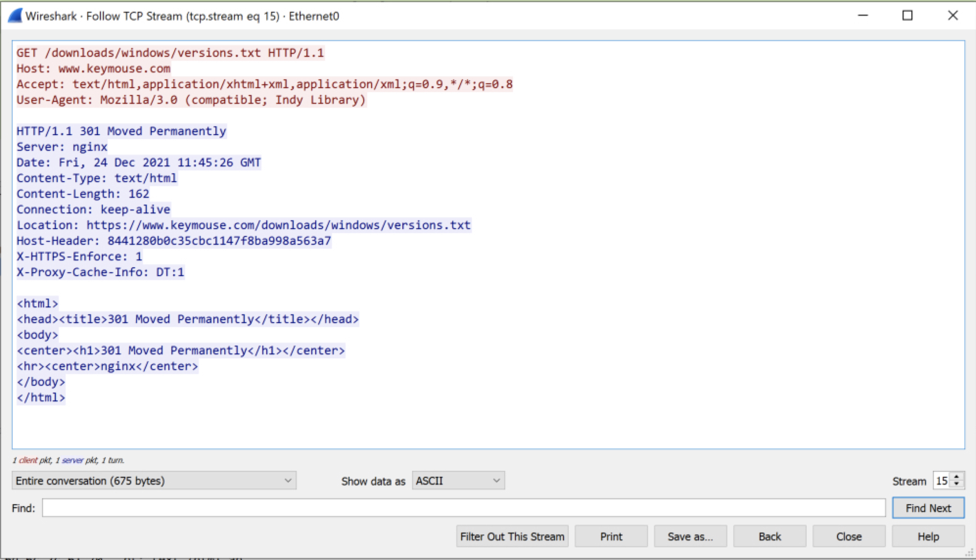Click the Find text input field

[x=464, y=508]
